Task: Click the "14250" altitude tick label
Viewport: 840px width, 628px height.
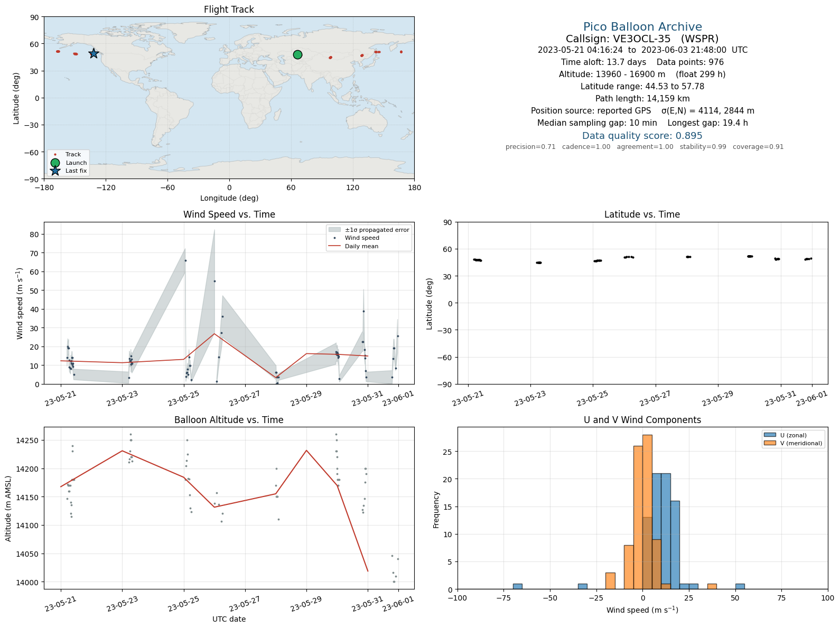Action: point(28,440)
